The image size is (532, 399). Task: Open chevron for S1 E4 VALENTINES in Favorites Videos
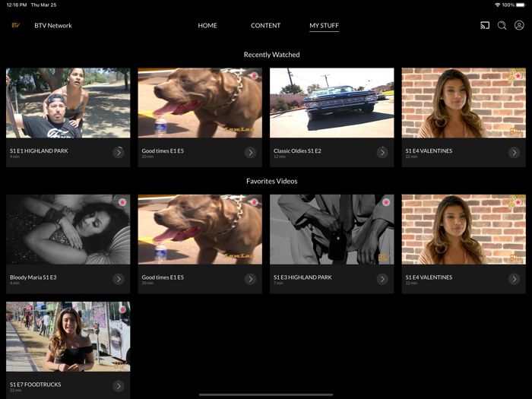515,279
